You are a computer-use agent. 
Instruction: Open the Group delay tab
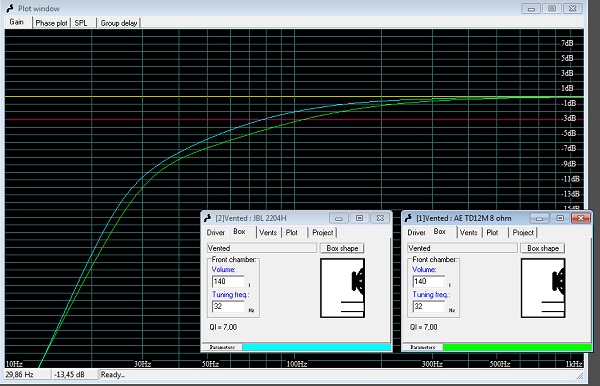119,23
